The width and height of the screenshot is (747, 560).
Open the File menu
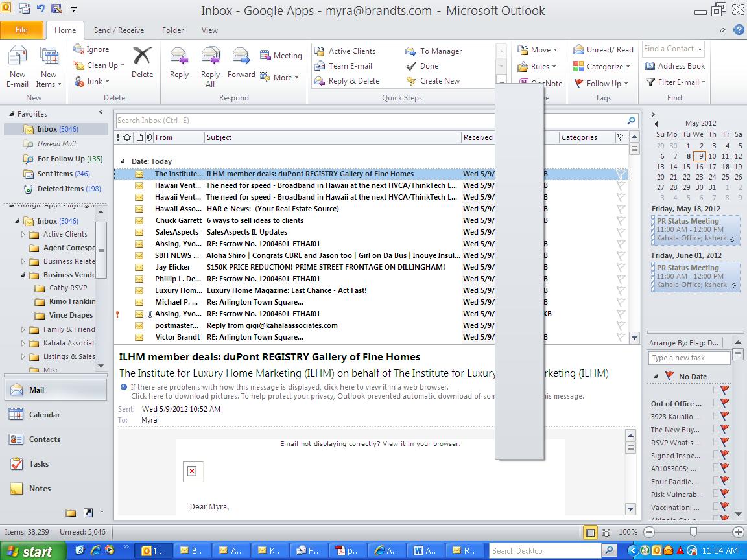(22, 30)
